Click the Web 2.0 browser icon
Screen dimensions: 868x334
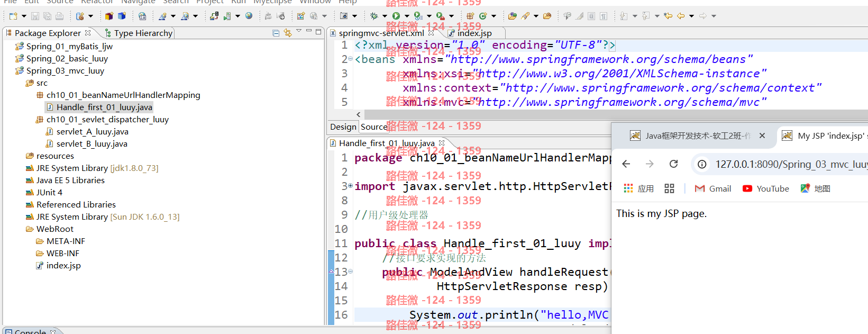[143, 16]
